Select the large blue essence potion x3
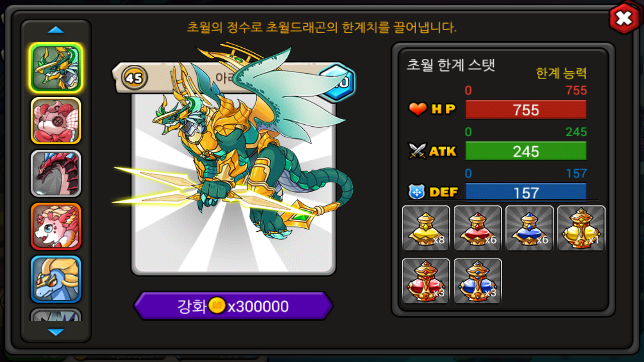The image size is (644, 362). (478, 282)
